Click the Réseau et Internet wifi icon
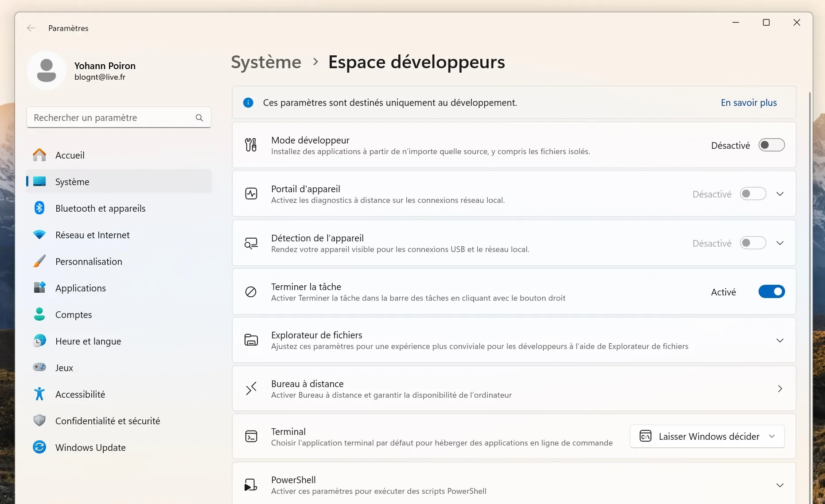 tap(39, 235)
